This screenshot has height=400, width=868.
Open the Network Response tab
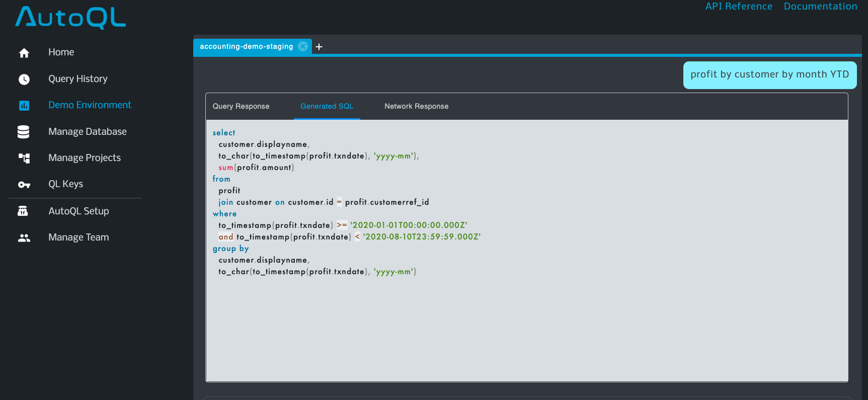(416, 106)
